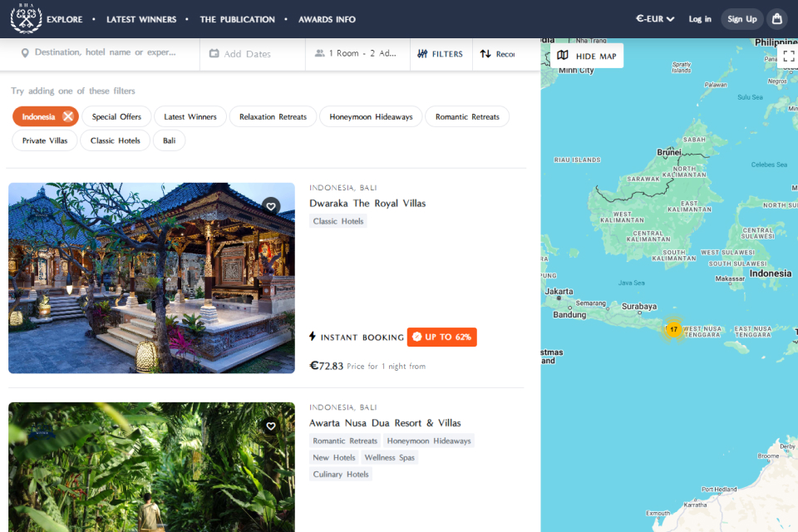The image size is (798, 532).
Task: Click the folded map icon in Hide Map
Action: [563, 55]
